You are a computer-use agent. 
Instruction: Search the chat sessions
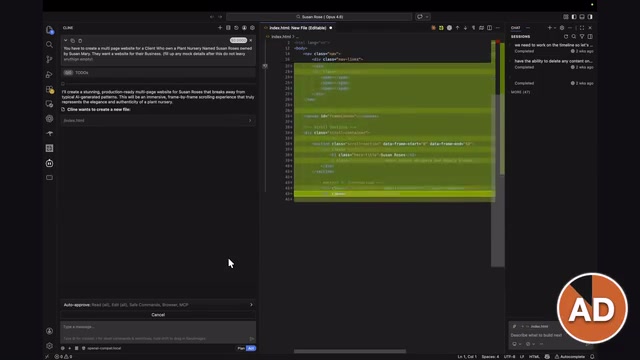(x=574, y=36)
